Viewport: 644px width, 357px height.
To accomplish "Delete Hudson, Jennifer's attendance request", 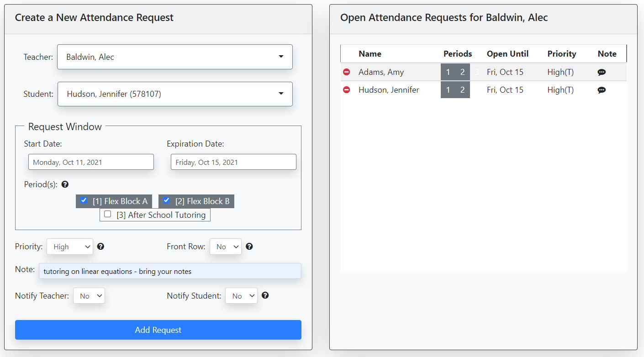I will click(346, 89).
